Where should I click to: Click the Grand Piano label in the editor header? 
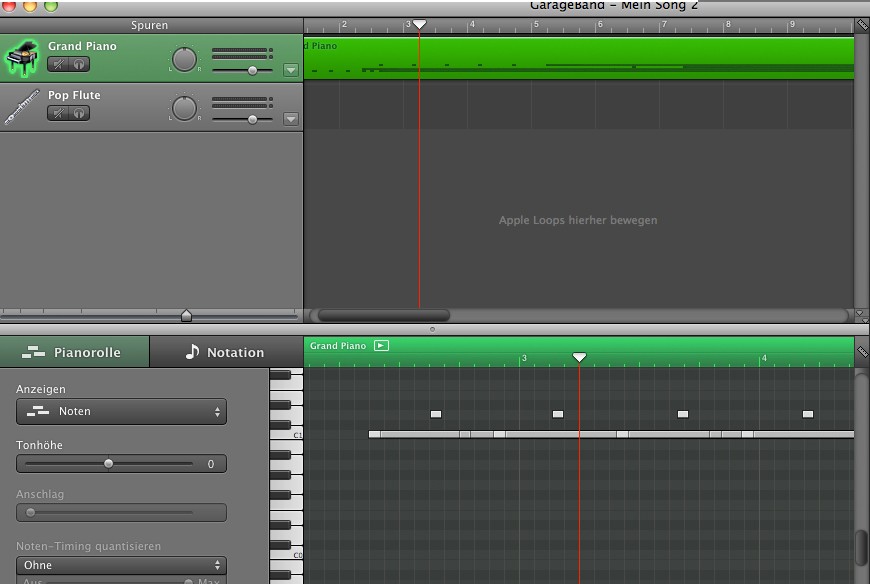(x=338, y=346)
